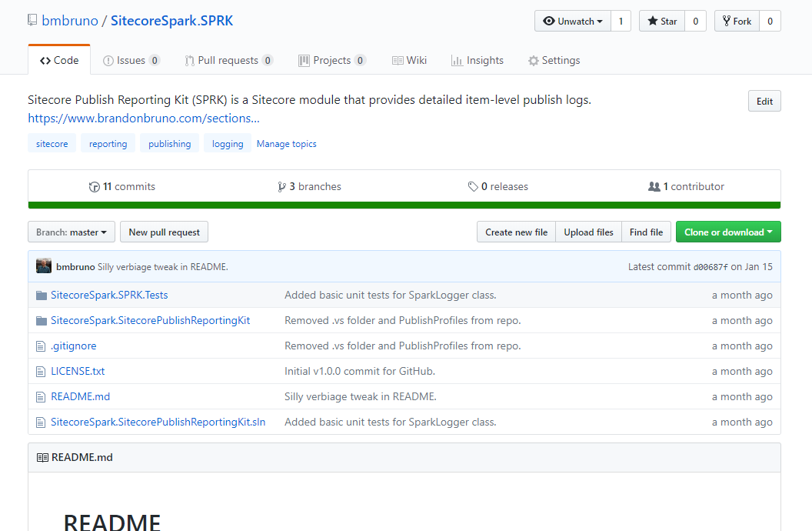The height and width of the screenshot is (531, 812).
Task: Open the brandonbruno.com website link
Action: point(144,118)
